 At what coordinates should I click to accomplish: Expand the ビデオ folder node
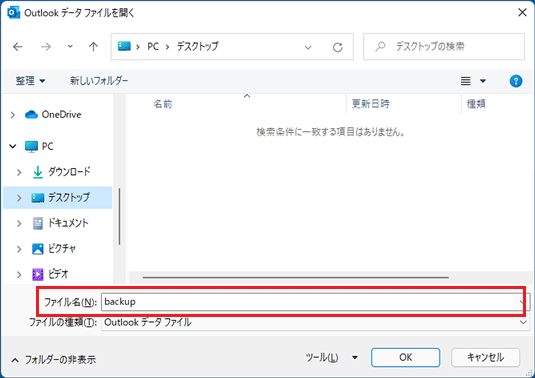19,275
